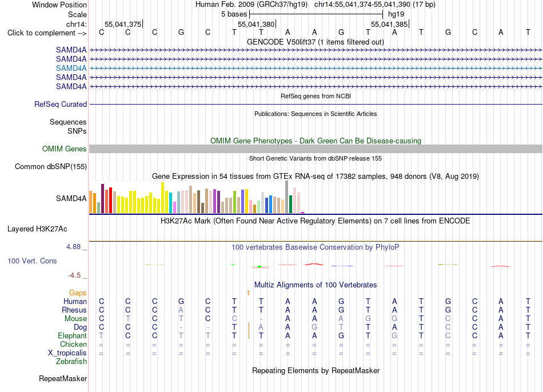This screenshot has height=392, width=543.
Task: Click 'Repeating Elements by RepeatMasker' title
Action: [316, 370]
